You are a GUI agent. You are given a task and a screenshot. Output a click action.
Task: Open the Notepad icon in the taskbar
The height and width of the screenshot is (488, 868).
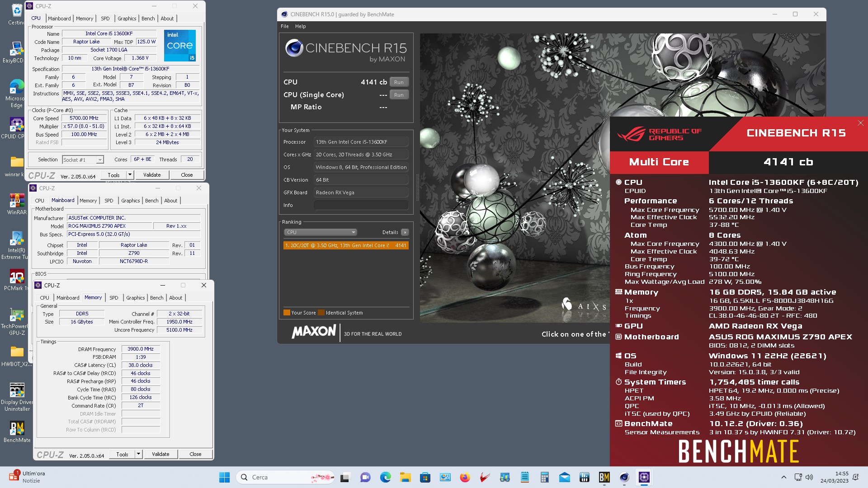pos(524,477)
